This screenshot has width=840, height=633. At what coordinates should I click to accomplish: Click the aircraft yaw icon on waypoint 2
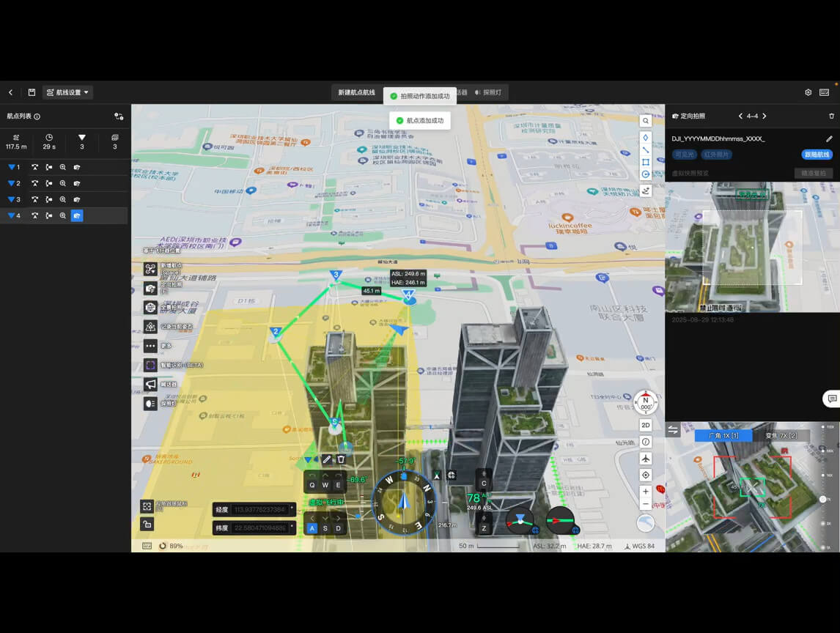click(35, 183)
